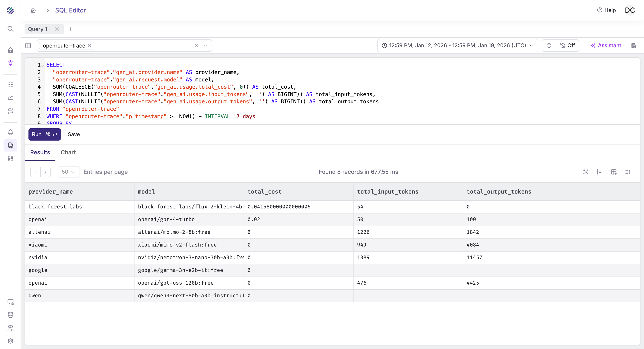Open the users icon in sidebar

tap(10, 328)
